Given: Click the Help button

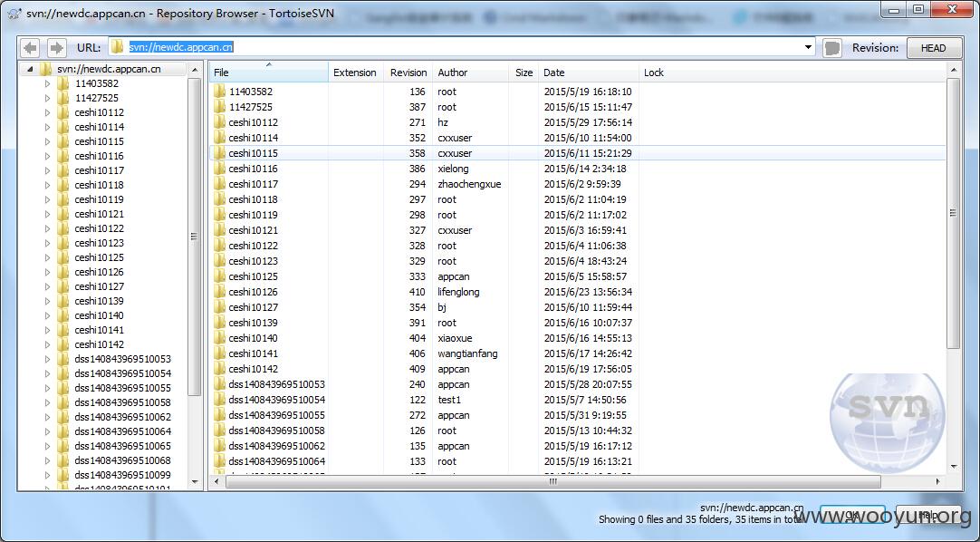Looking at the screenshot, I should click(x=928, y=515).
